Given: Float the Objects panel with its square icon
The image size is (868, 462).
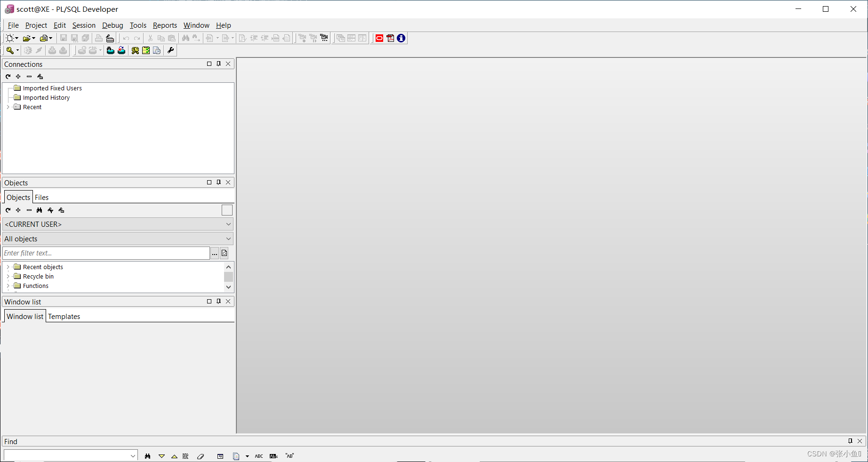Looking at the screenshot, I should coord(209,182).
